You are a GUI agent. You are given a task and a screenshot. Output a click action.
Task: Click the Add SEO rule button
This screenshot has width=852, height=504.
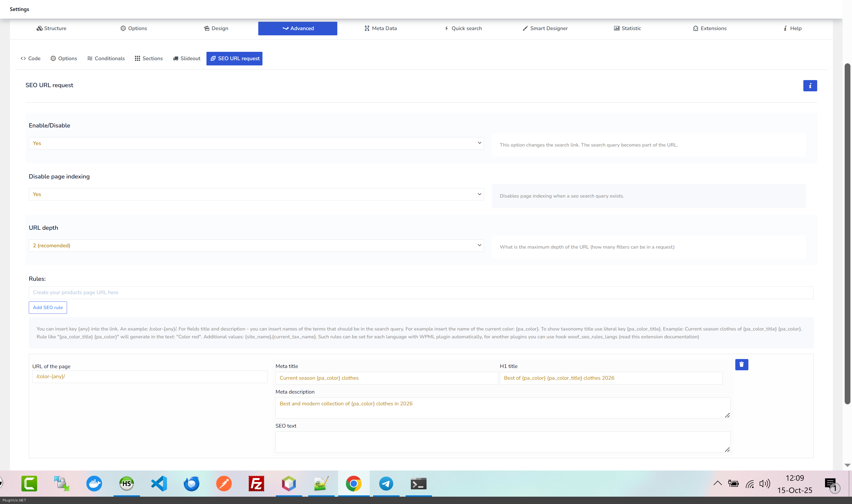tap(48, 307)
